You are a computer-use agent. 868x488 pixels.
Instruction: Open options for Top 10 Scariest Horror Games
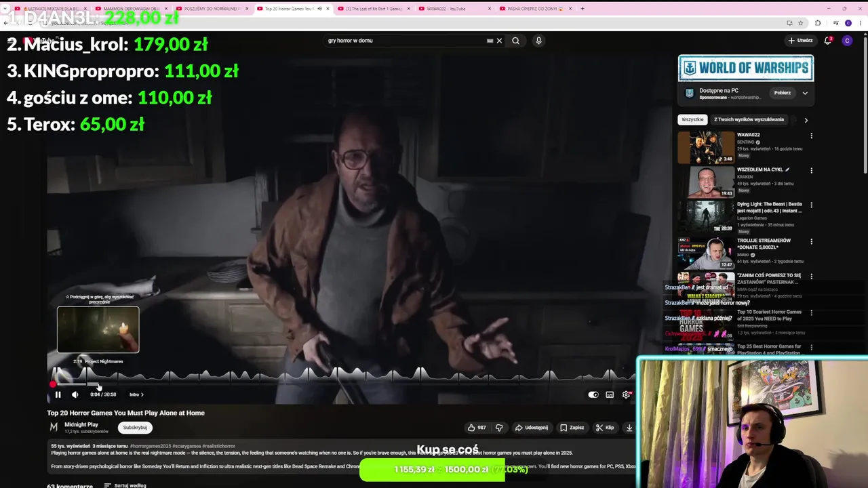pyautogui.click(x=811, y=313)
